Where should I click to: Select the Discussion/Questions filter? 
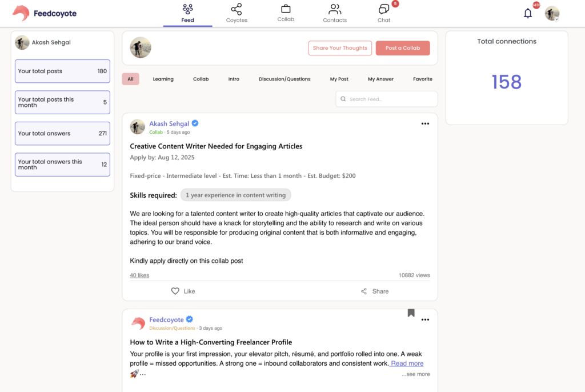(x=285, y=79)
